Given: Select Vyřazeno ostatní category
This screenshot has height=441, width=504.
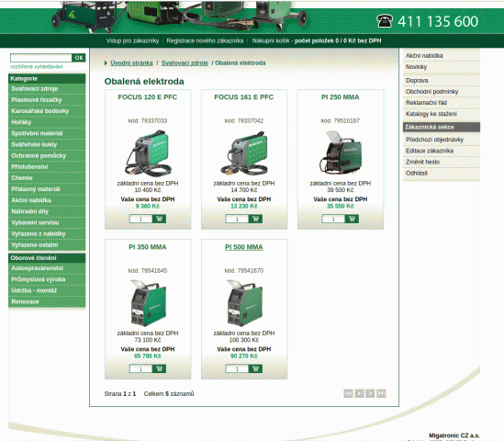Looking at the screenshot, I should tap(47, 244).
